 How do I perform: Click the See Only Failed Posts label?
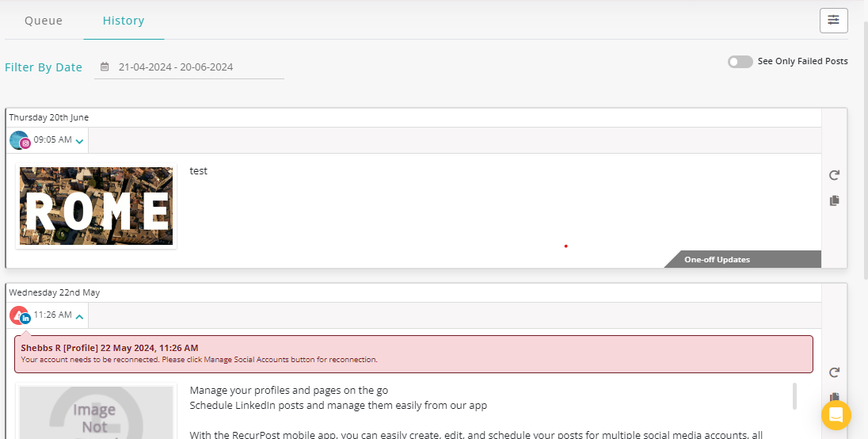pyautogui.click(x=803, y=62)
